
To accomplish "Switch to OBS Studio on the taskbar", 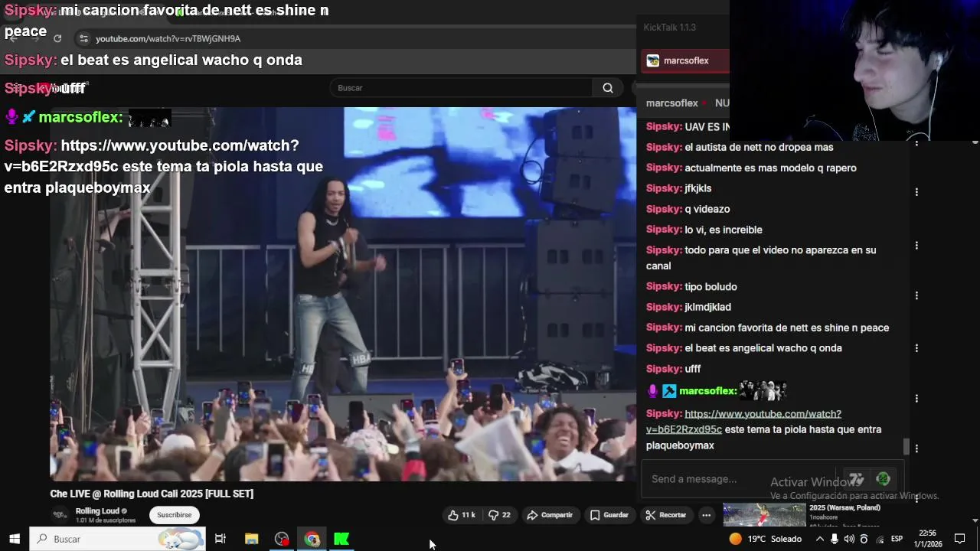I will 282,539.
